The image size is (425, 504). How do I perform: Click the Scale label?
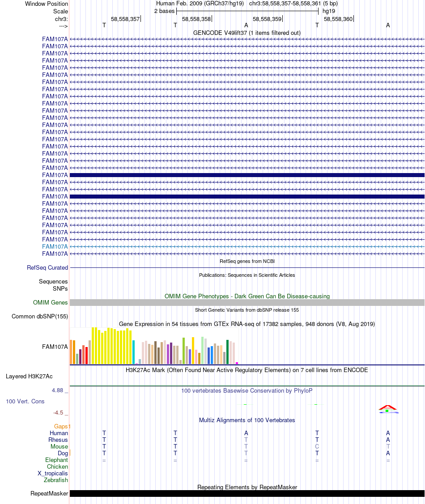click(60, 11)
